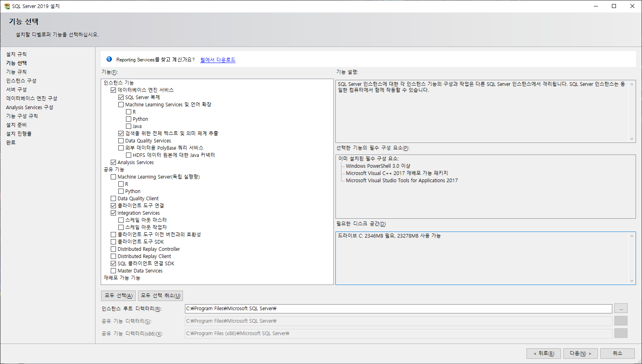Screen dimensions: 642x364
Task: Check the R option under instance Machine Learning Services
Action: (128, 112)
